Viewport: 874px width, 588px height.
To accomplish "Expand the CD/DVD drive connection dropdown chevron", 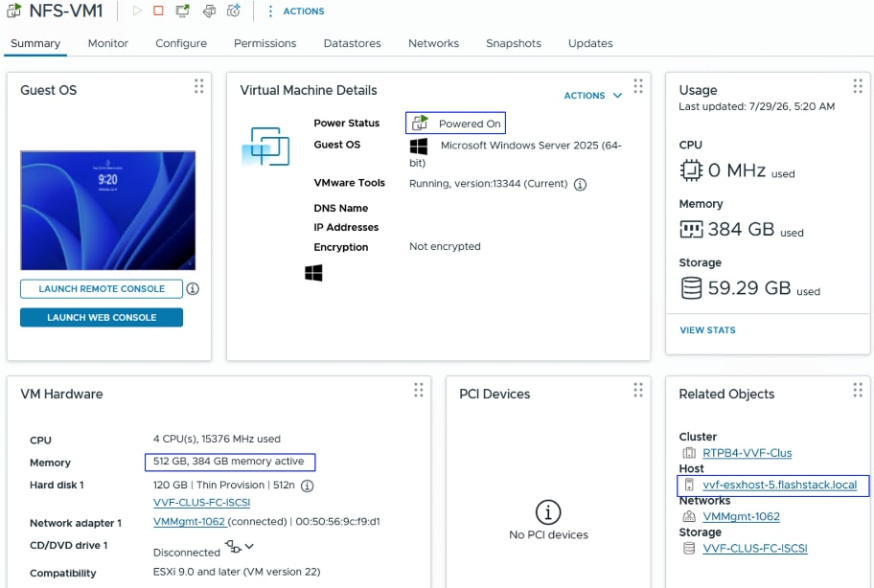I will [x=249, y=546].
